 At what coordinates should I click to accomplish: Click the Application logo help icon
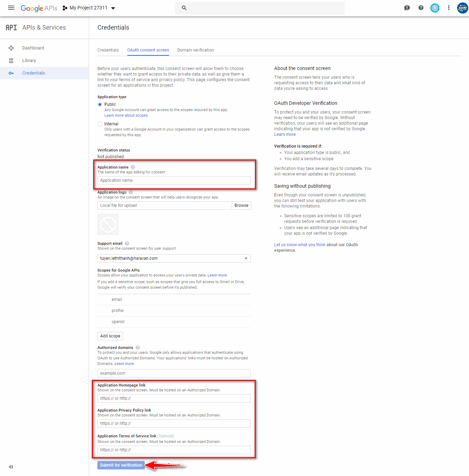[x=131, y=192]
